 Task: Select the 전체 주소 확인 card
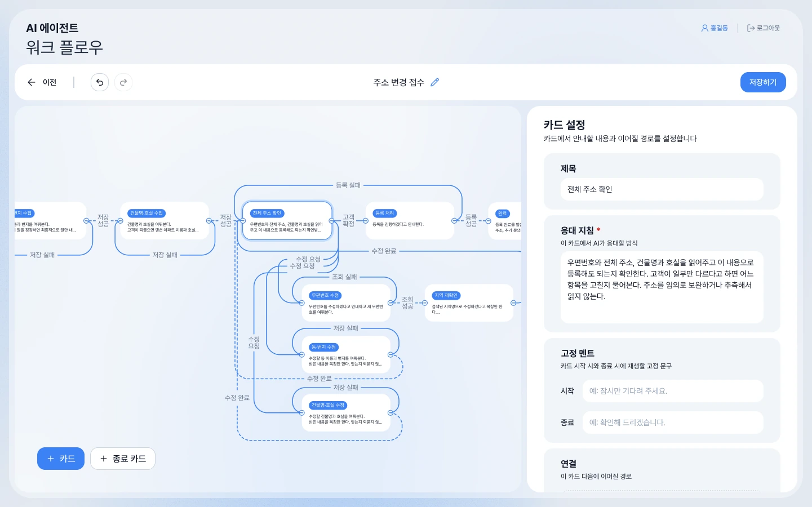click(x=287, y=221)
